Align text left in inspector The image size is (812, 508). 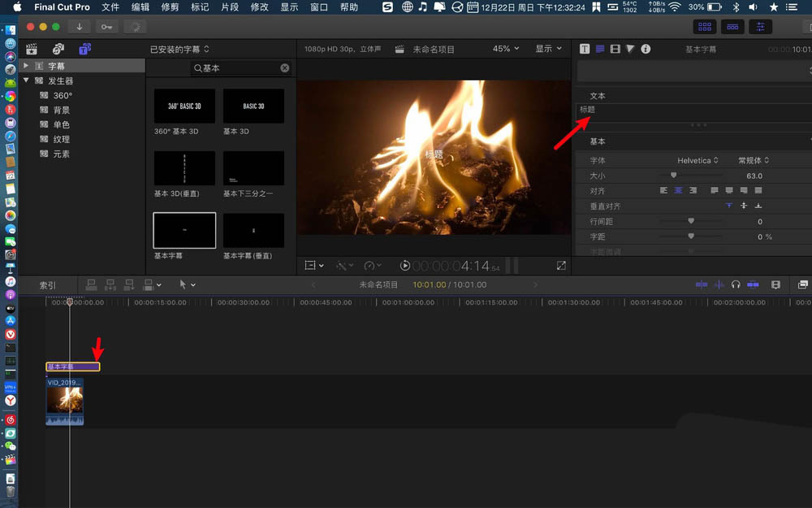pyautogui.click(x=664, y=190)
